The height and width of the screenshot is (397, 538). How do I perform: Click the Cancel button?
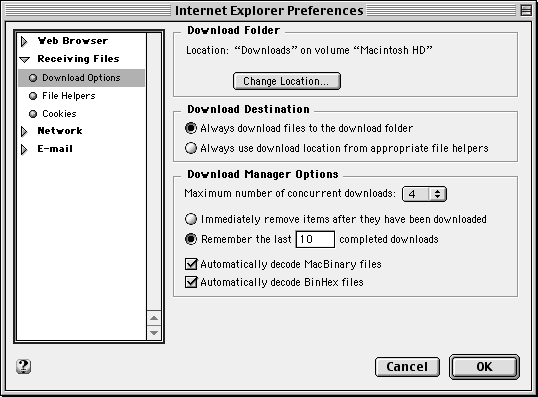[x=407, y=367]
